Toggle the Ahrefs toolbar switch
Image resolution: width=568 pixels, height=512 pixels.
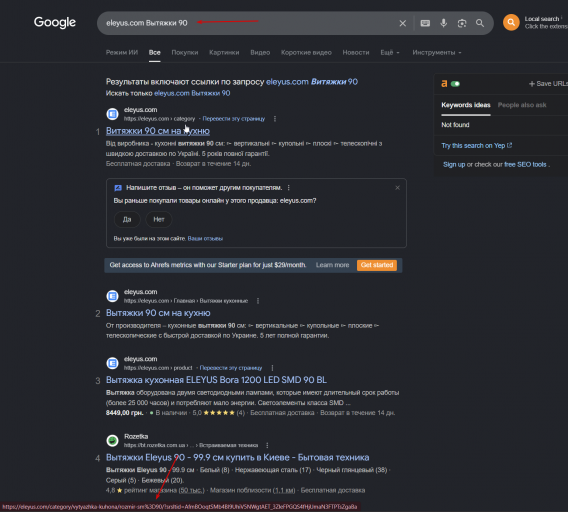(455, 84)
